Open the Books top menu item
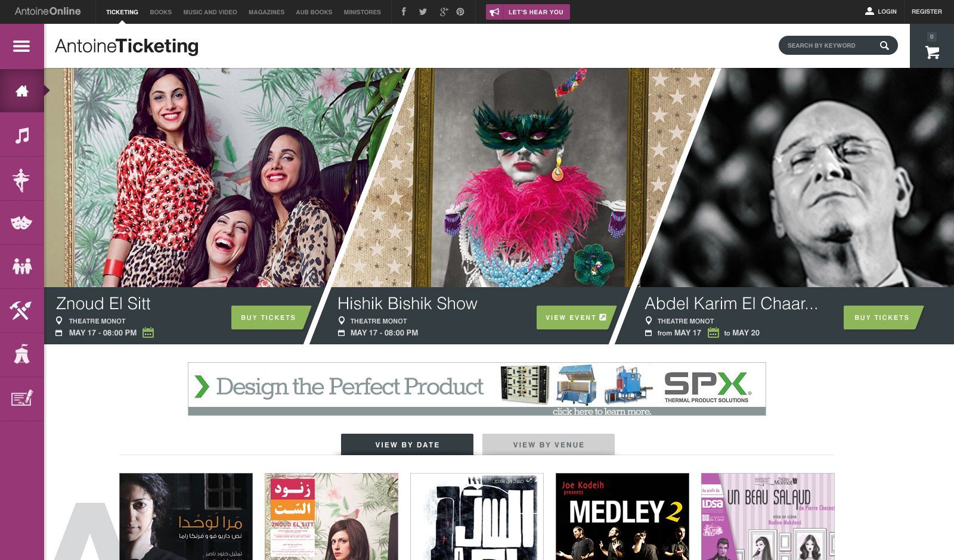 [x=161, y=12]
